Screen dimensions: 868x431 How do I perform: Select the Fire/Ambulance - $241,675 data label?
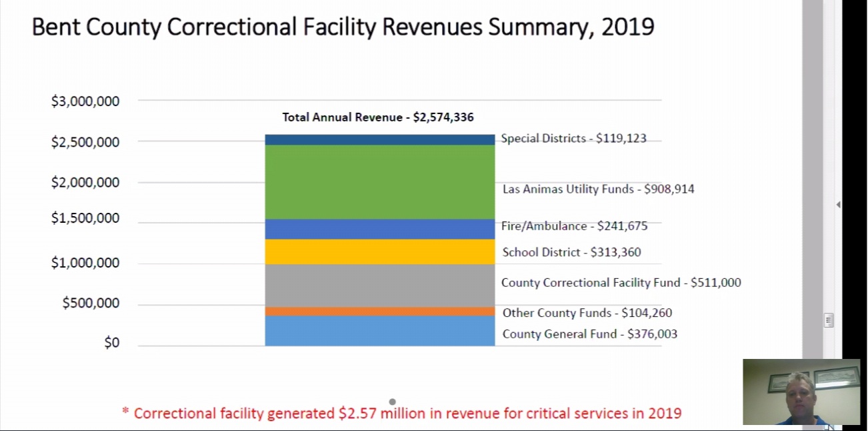tap(574, 226)
